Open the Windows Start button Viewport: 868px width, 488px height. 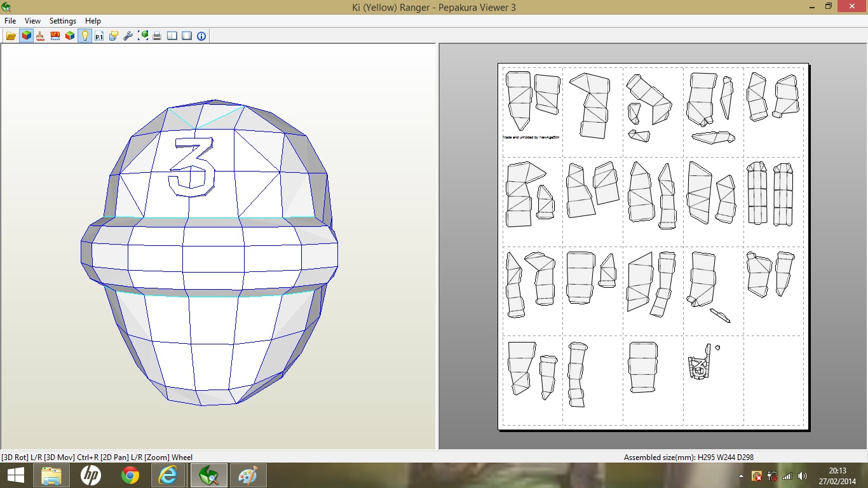click(16, 475)
